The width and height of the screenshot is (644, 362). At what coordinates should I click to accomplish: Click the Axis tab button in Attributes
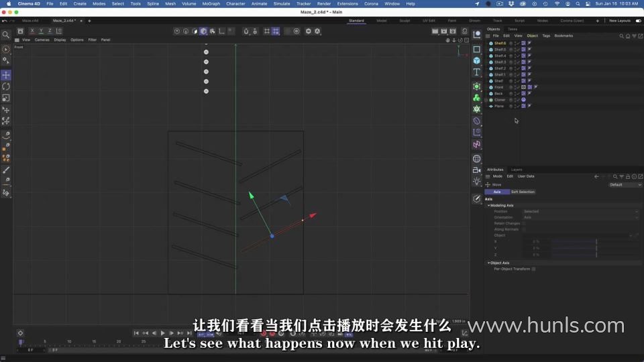pyautogui.click(x=497, y=192)
